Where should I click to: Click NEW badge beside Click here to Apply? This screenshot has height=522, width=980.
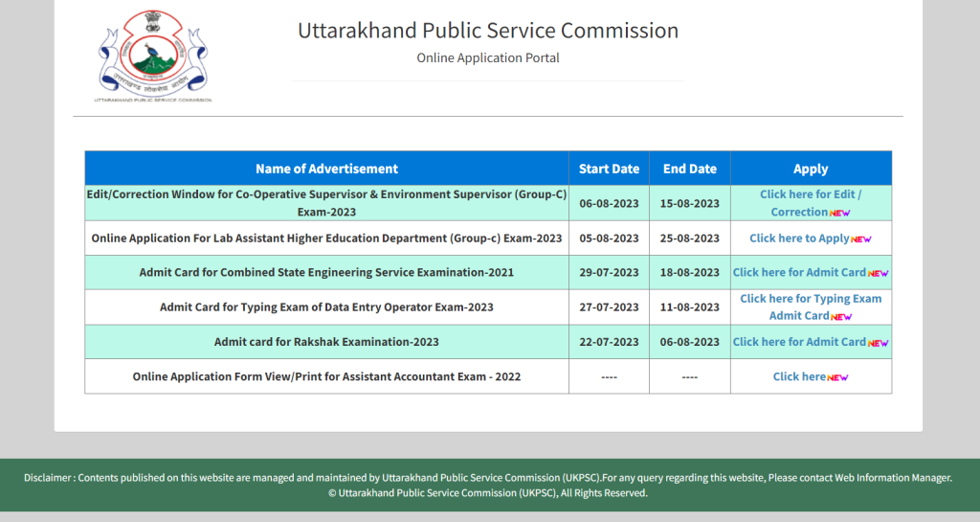pos(860,239)
